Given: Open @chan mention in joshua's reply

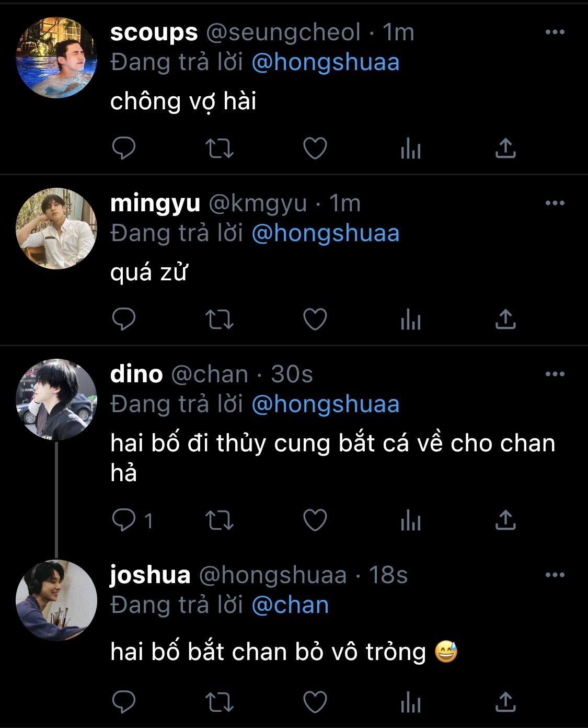Looking at the screenshot, I should [290, 605].
